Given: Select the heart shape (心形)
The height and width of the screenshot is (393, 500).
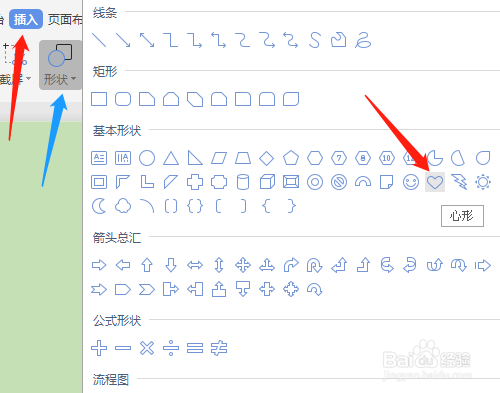Looking at the screenshot, I should click(x=435, y=182).
